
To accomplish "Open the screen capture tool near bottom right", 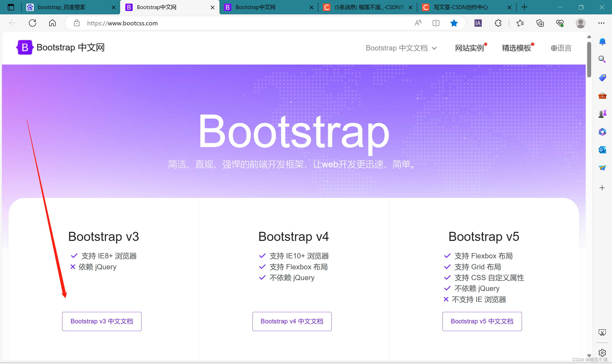I will click(602, 332).
